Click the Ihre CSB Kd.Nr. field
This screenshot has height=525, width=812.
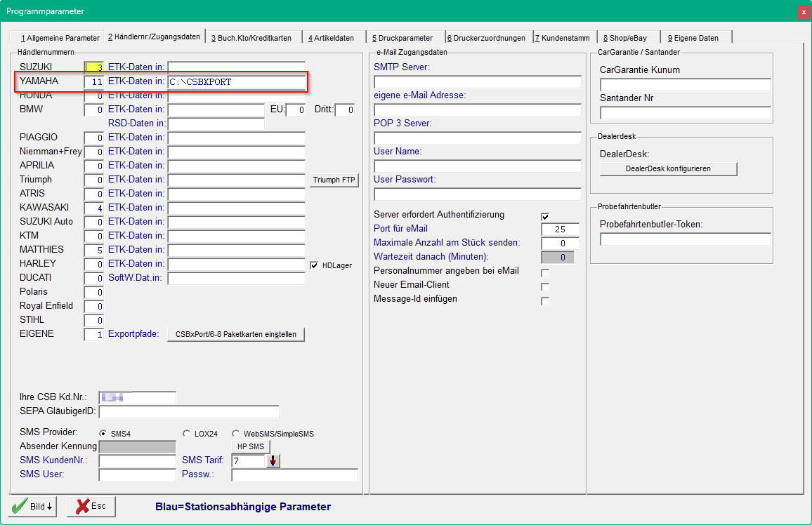(137, 397)
